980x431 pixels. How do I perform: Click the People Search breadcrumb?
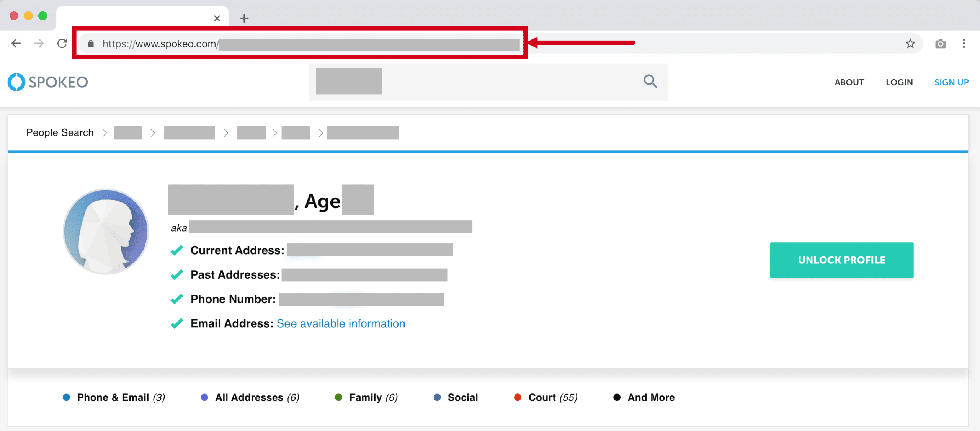click(60, 132)
